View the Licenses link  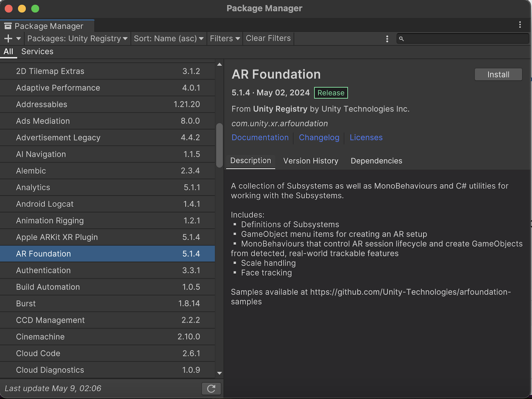tap(366, 137)
